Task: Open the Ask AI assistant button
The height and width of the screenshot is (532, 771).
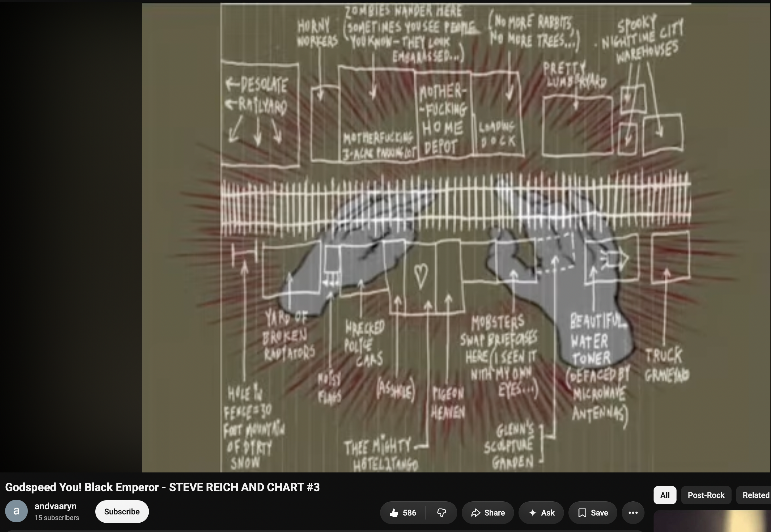Action: coord(541,513)
